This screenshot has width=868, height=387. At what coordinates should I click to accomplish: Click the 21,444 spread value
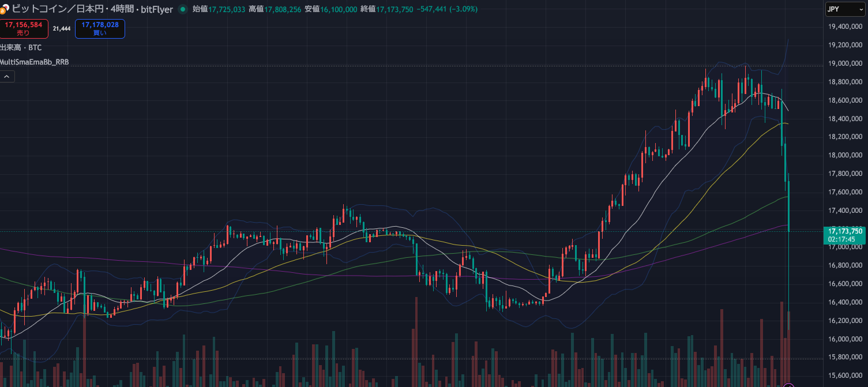pyautogui.click(x=61, y=28)
